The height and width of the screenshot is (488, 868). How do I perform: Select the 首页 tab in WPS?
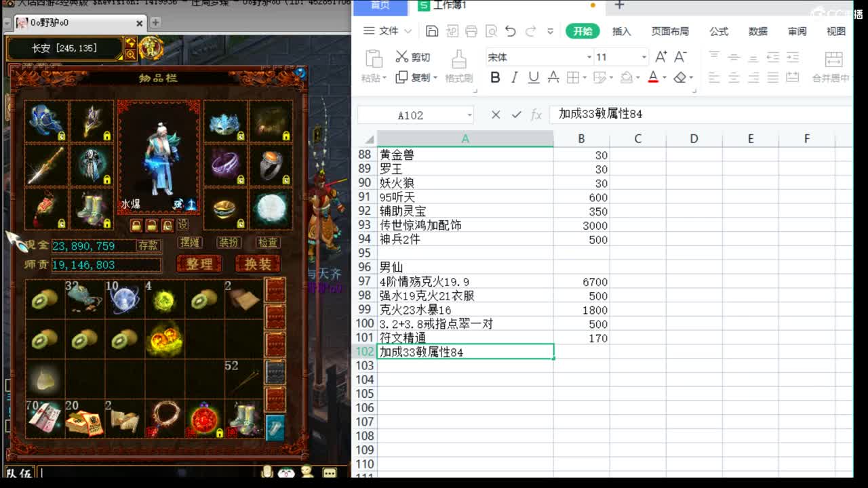[380, 5]
